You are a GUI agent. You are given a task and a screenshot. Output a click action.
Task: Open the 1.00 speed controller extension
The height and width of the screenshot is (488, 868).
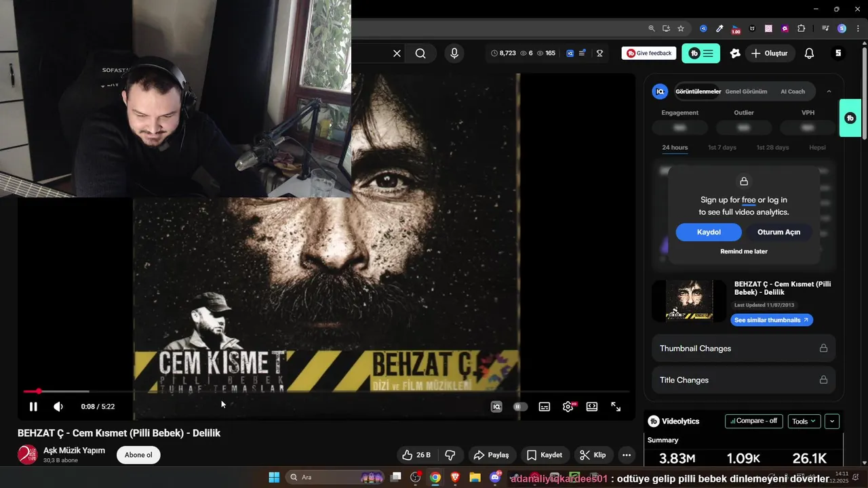click(x=736, y=29)
